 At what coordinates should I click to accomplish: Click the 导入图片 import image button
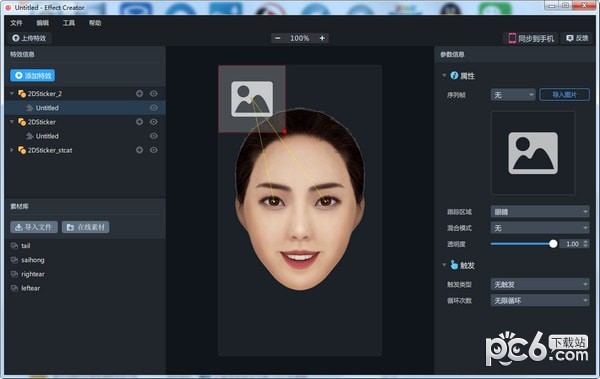coord(564,95)
